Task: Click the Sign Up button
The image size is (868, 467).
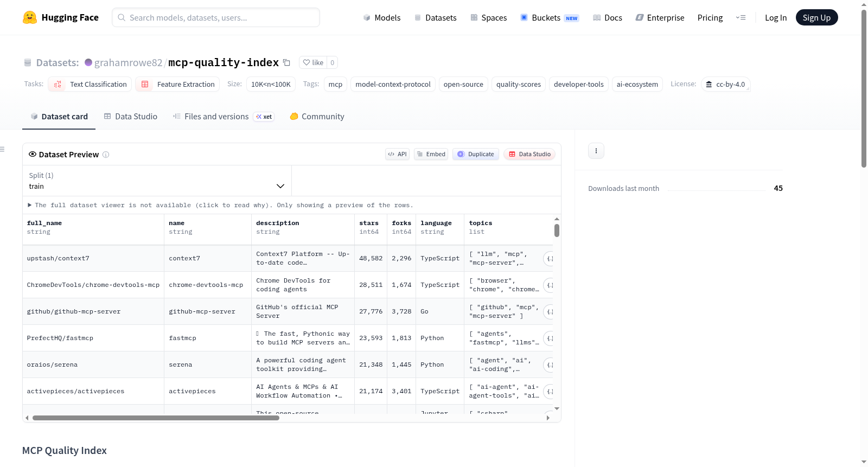Action: [816, 17]
